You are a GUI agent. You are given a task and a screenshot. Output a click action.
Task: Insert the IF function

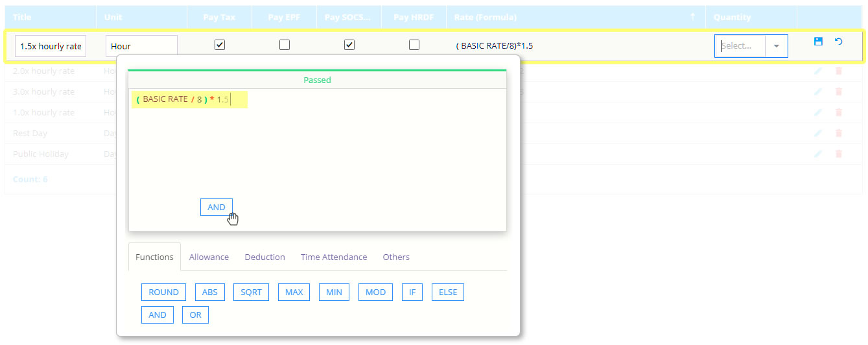coord(412,292)
